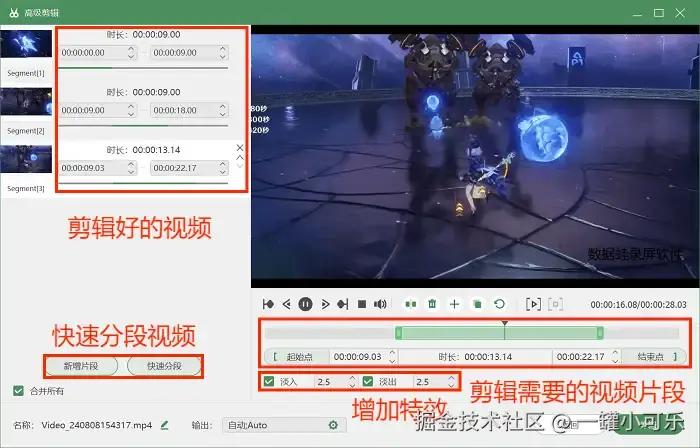700x448 pixels.
Task: Select the Segment[3] thumbnail
Action: (x=26, y=159)
